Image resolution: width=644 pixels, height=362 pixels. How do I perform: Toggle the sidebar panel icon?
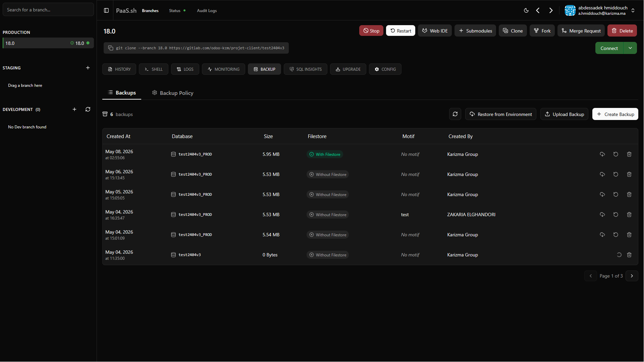click(106, 10)
